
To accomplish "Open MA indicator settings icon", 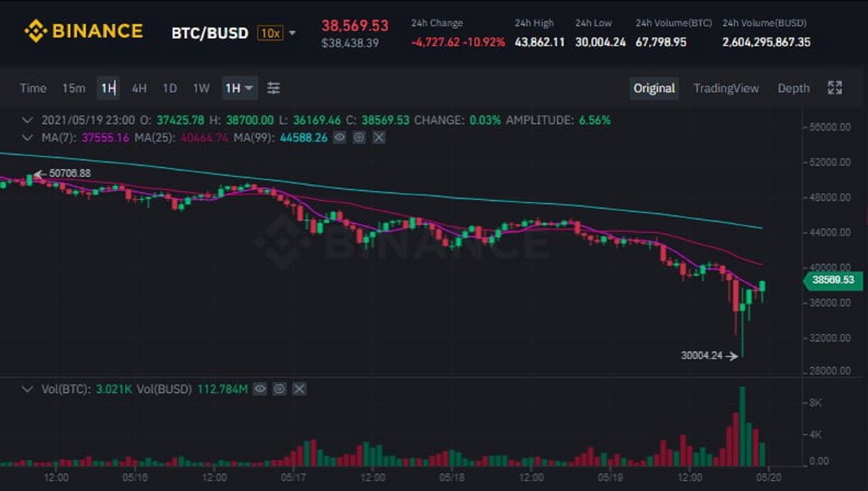I will coord(359,137).
